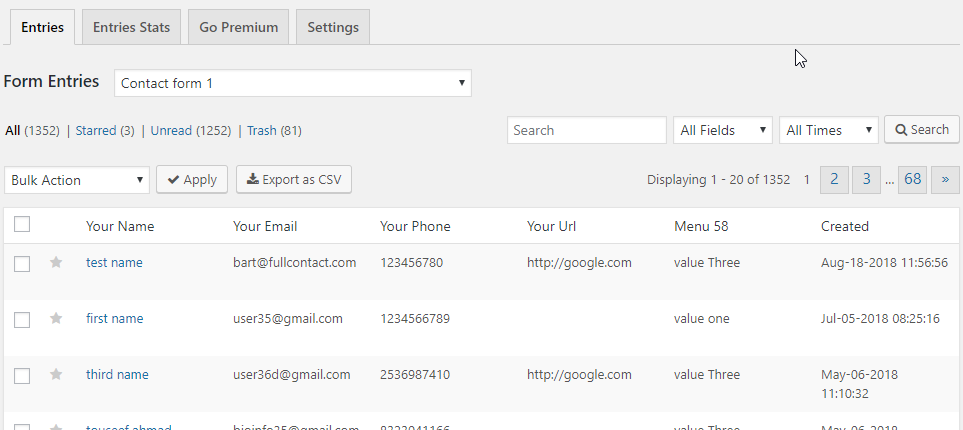Switch to the Entries Stats tab
Viewport: 963px width, 430px height.
pos(131,27)
